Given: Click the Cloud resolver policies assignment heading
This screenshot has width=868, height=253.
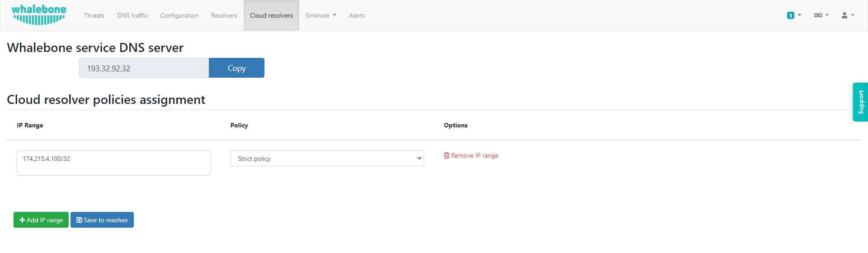Looking at the screenshot, I should pos(106,99).
